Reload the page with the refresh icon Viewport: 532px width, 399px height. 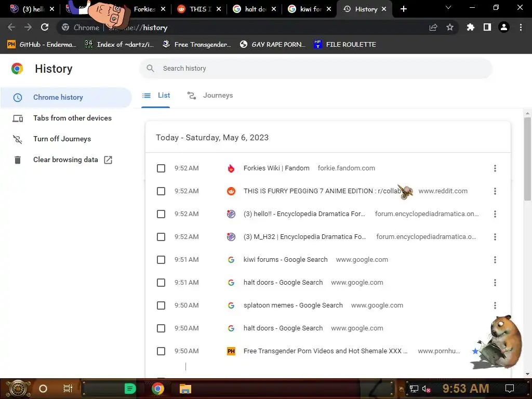(45, 27)
